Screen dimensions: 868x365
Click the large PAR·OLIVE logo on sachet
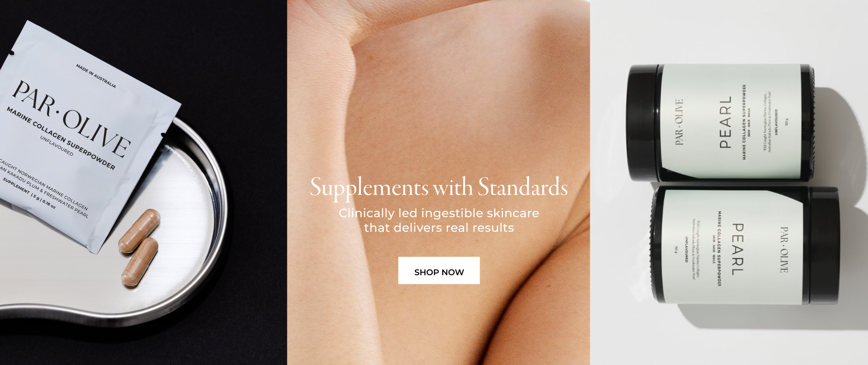pyautogui.click(x=72, y=118)
